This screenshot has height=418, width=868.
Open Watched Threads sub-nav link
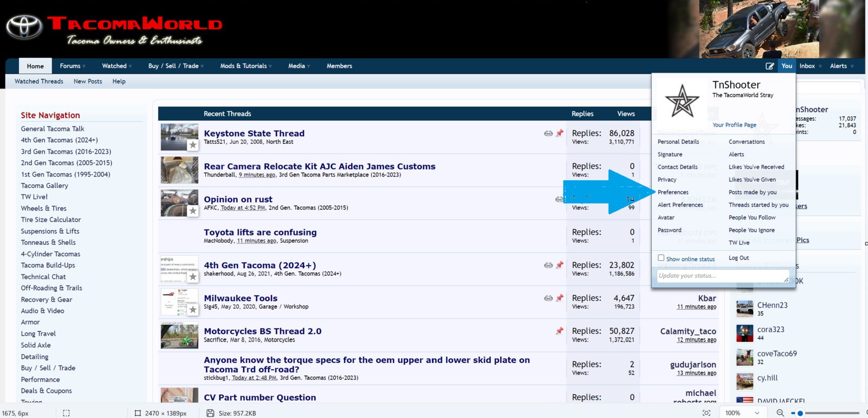click(x=39, y=81)
